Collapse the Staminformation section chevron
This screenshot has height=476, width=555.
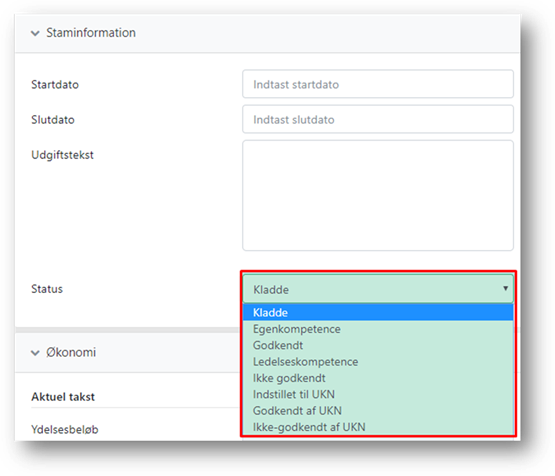pos(35,33)
